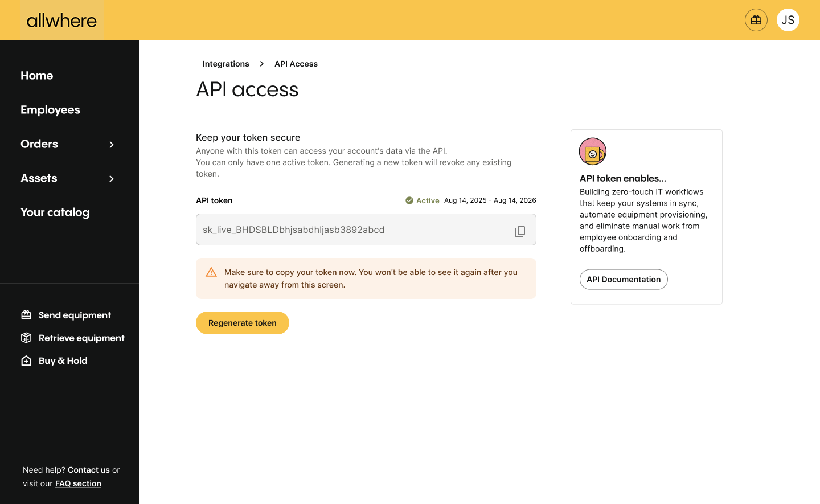Select Retrieve equipment
This screenshot has width=820, height=504.
click(81, 338)
